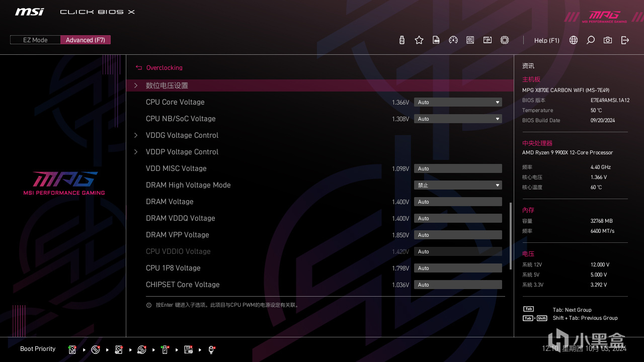
Task: Open the M-Flash USB icon
Action: [x=401, y=40]
